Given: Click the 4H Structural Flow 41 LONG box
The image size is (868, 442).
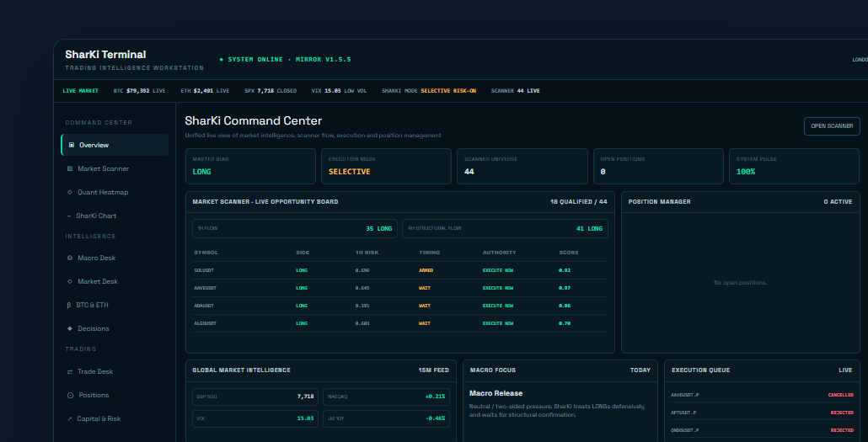Looking at the screenshot, I should tap(505, 228).
